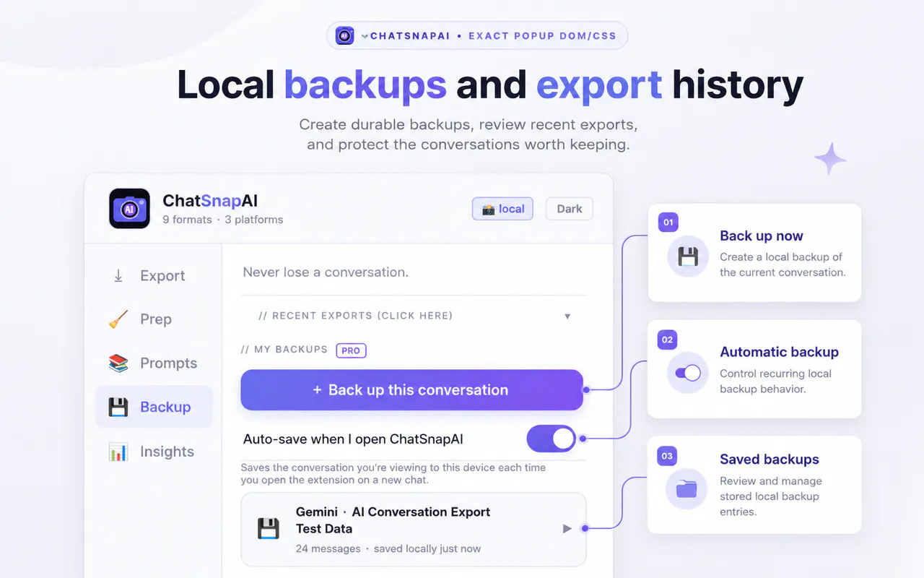Click the floppy disk icon in the Back up now card
924x578 pixels.
click(688, 256)
